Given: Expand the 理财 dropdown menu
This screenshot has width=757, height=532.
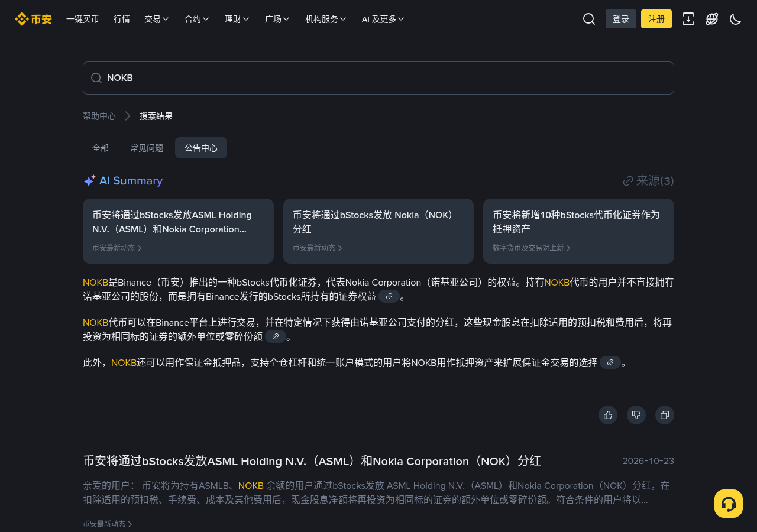Looking at the screenshot, I should [237, 19].
